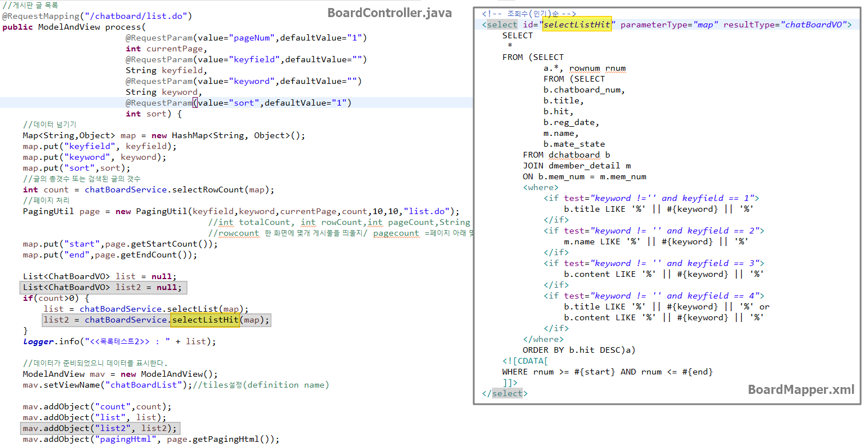
Task: Click the @RequestMapping("/chatboard/list.do") annotation line
Action: point(97,16)
